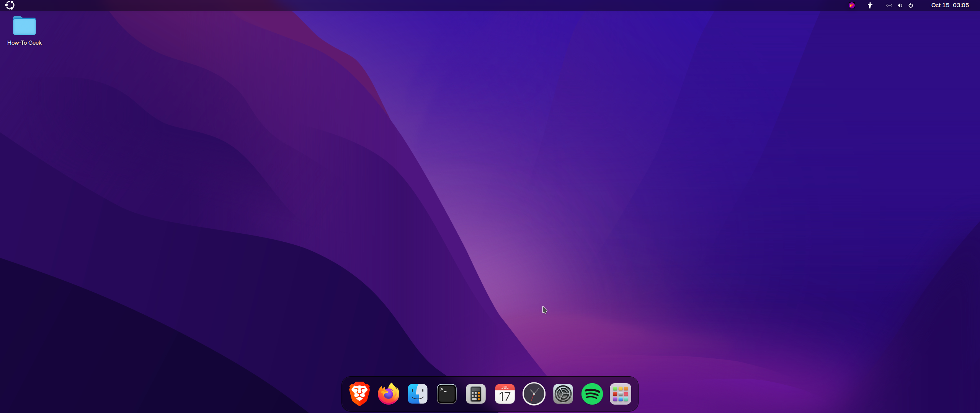The image size is (980, 413).
Task: Open the flame-colored indicator menu
Action: click(852, 5)
